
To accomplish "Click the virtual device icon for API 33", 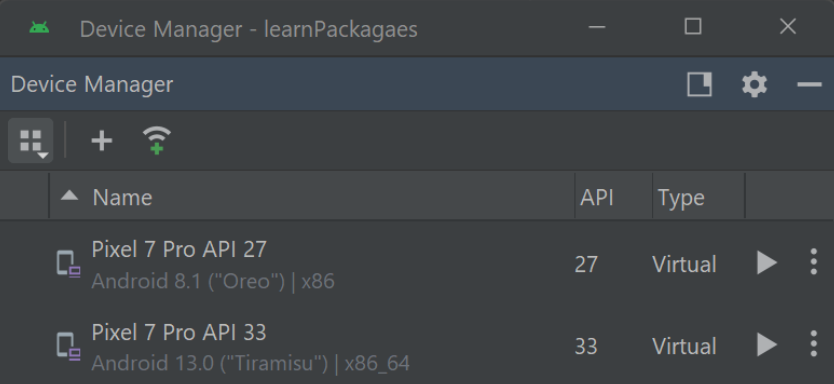I will pyautogui.click(x=69, y=346).
